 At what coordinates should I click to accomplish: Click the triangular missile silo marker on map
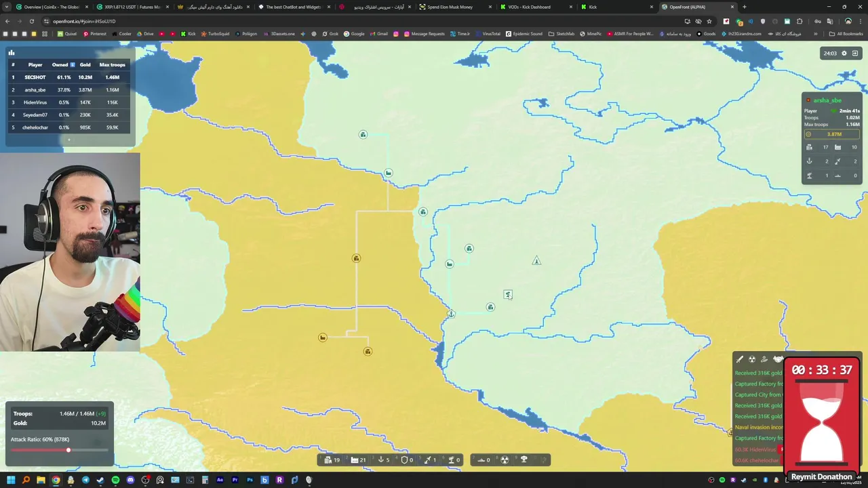[536, 261]
